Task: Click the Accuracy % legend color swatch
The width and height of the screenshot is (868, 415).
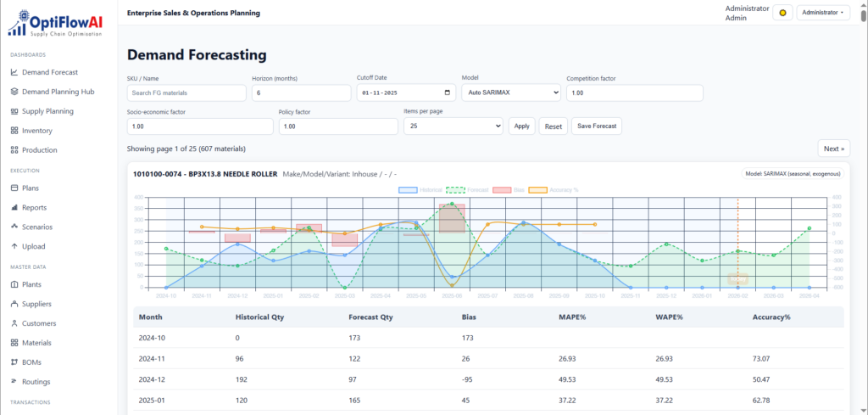Action: click(x=537, y=189)
